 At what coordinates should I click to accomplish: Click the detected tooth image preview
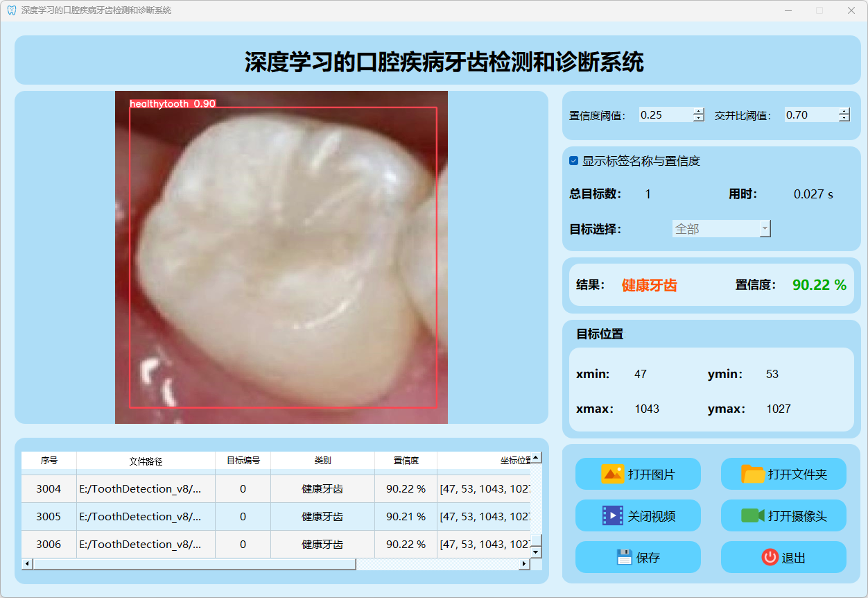[x=281, y=257]
